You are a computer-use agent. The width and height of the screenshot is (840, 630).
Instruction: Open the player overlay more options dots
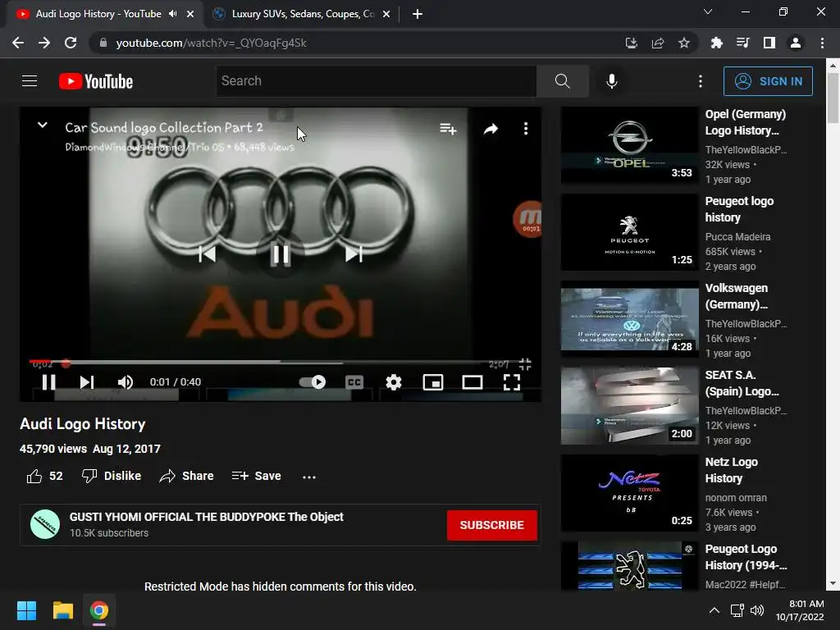(x=526, y=129)
